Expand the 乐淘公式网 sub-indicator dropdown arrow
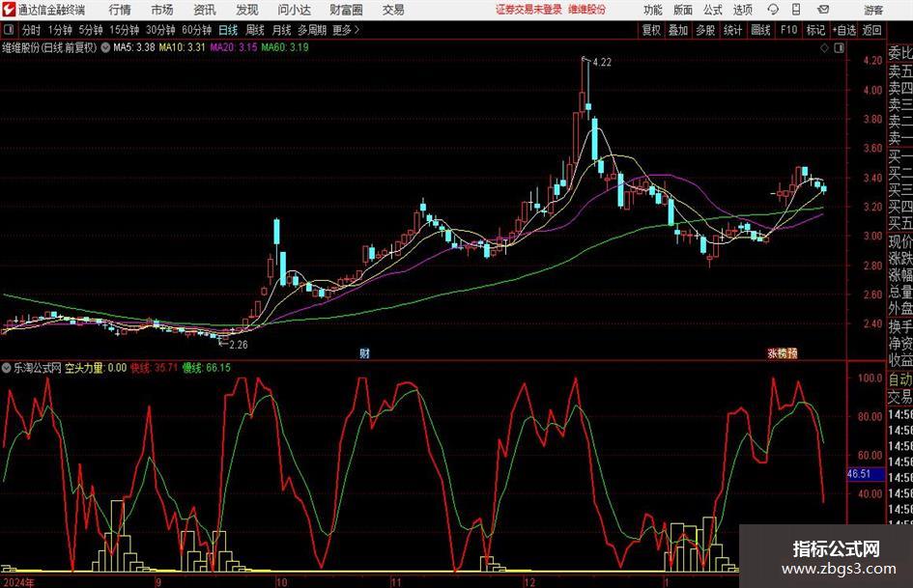 [x=7, y=368]
